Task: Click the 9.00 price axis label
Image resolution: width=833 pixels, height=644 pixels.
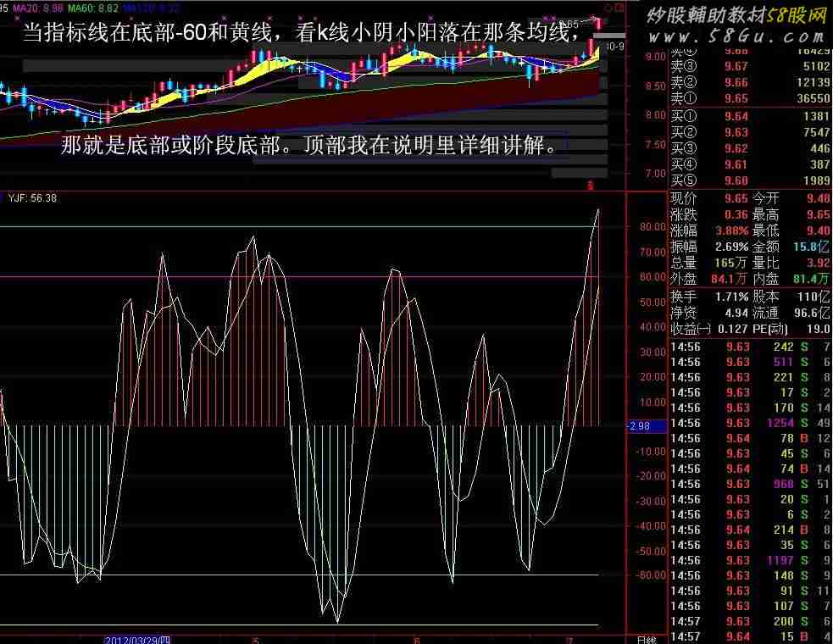Action: coord(655,56)
